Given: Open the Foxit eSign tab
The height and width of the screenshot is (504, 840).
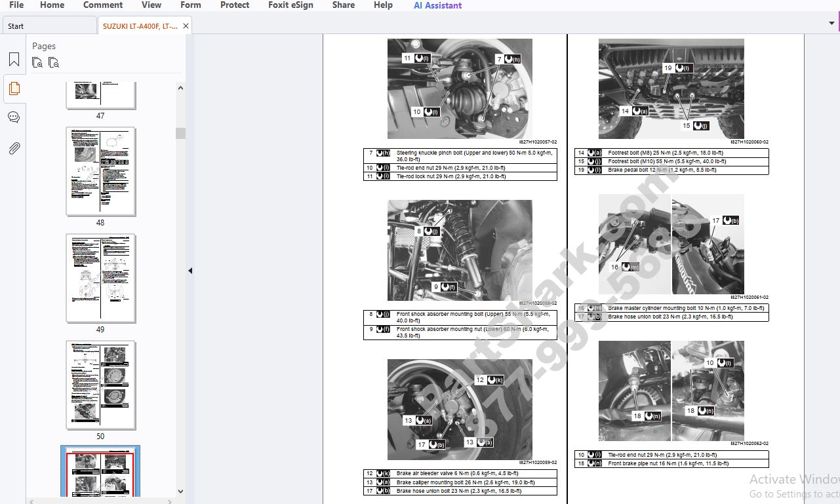Looking at the screenshot, I should pos(290,5).
